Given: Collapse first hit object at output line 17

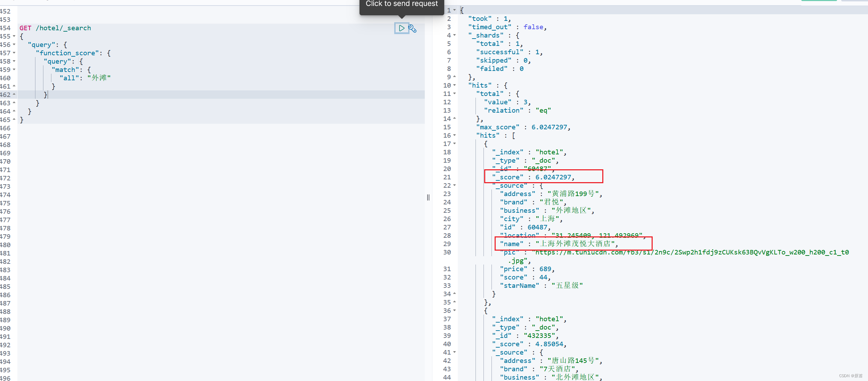Looking at the screenshot, I should pyautogui.click(x=454, y=144).
